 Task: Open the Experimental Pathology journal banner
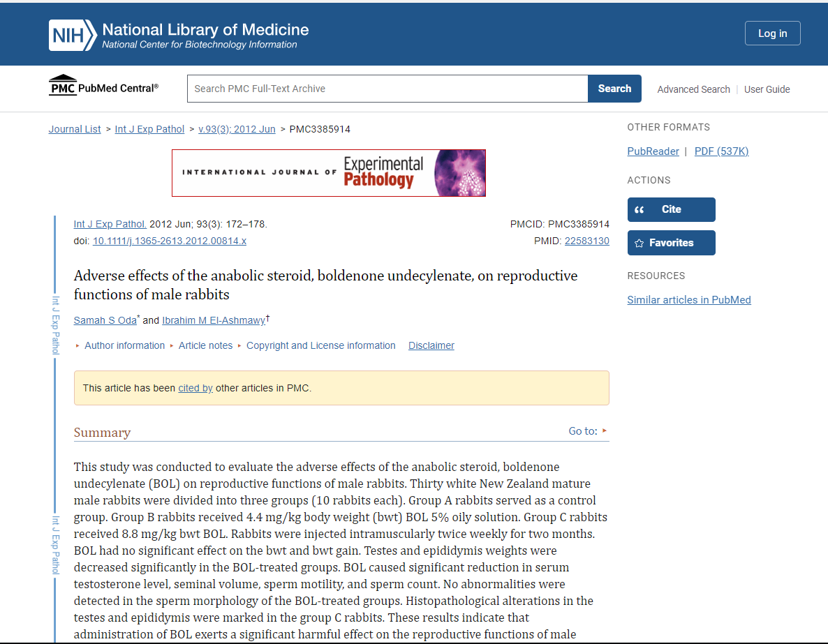click(328, 173)
